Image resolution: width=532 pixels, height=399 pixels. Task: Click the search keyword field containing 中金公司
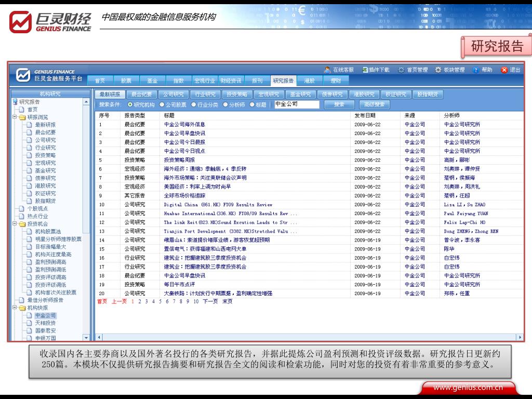297,104
